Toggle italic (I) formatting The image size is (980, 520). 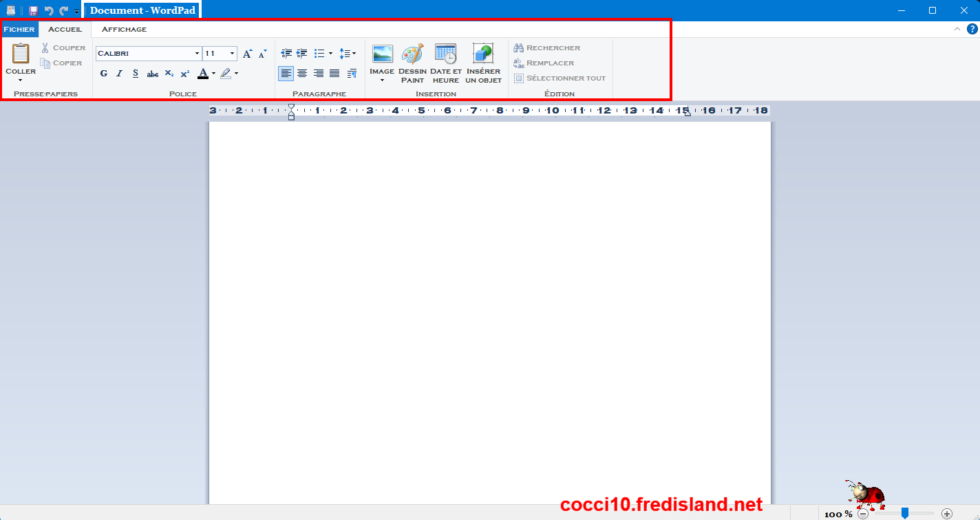click(x=119, y=74)
